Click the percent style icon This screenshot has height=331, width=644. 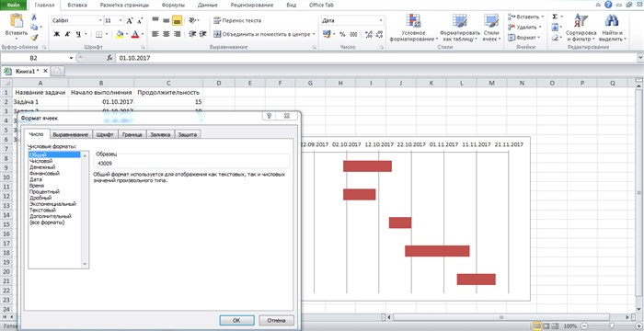click(x=342, y=34)
